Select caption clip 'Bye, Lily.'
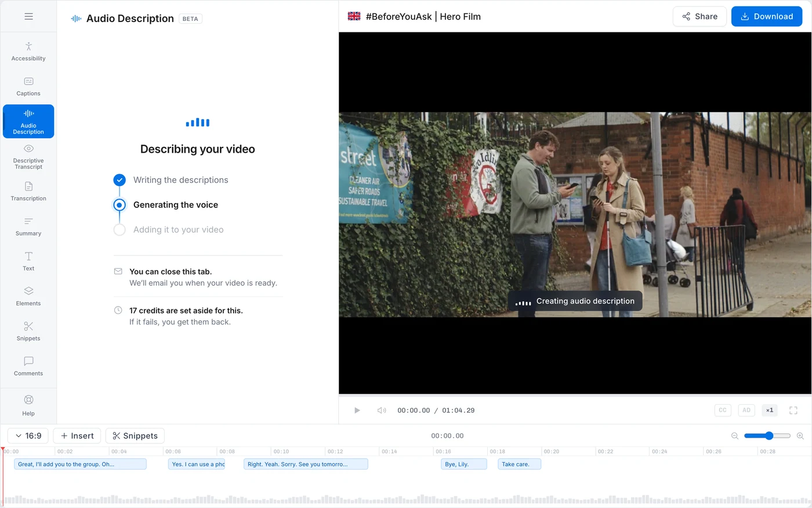This screenshot has width=812, height=508. click(x=464, y=464)
